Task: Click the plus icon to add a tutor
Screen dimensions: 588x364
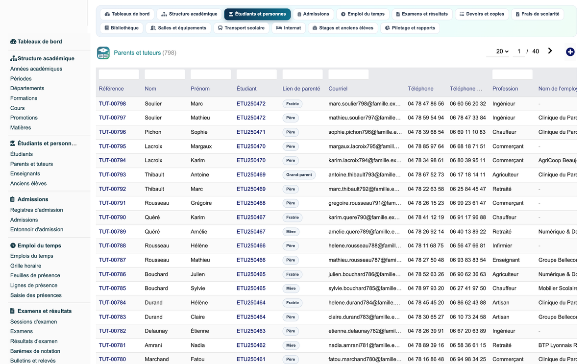Action: pos(570,52)
